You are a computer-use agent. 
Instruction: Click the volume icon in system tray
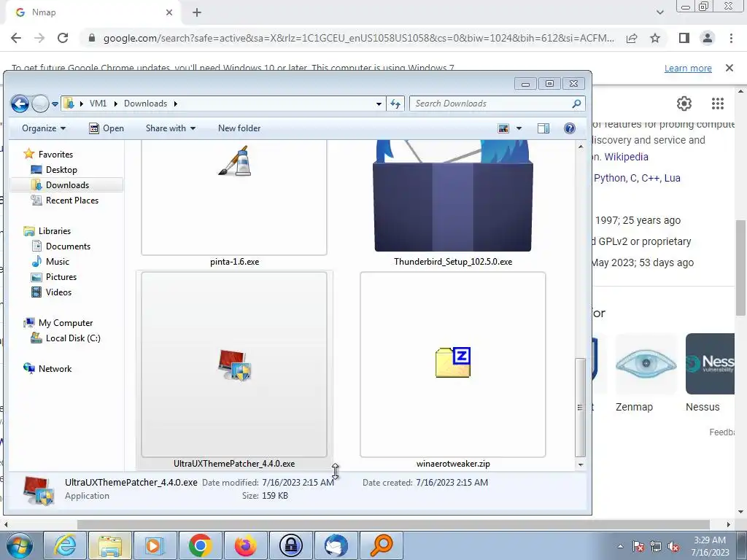(673, 547)
